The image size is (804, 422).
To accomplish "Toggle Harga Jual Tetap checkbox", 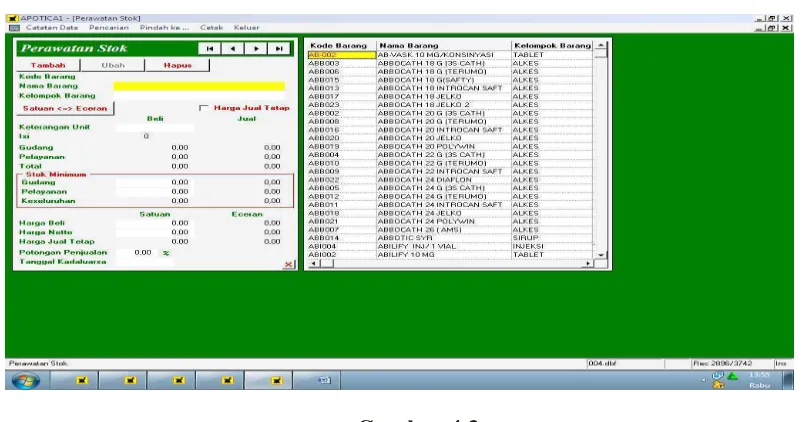I will pyautogui.click(x=204, y=108).
